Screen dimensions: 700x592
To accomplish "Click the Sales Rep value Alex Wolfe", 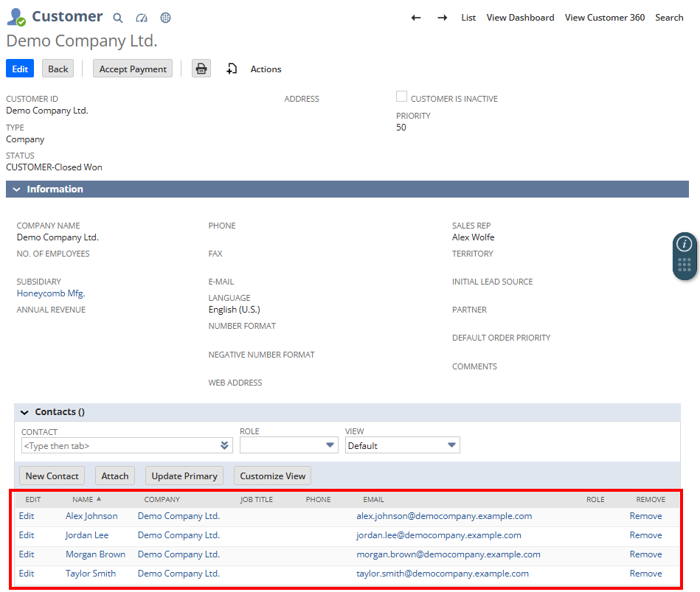I will pyautogui.click(x=474, y=237).
